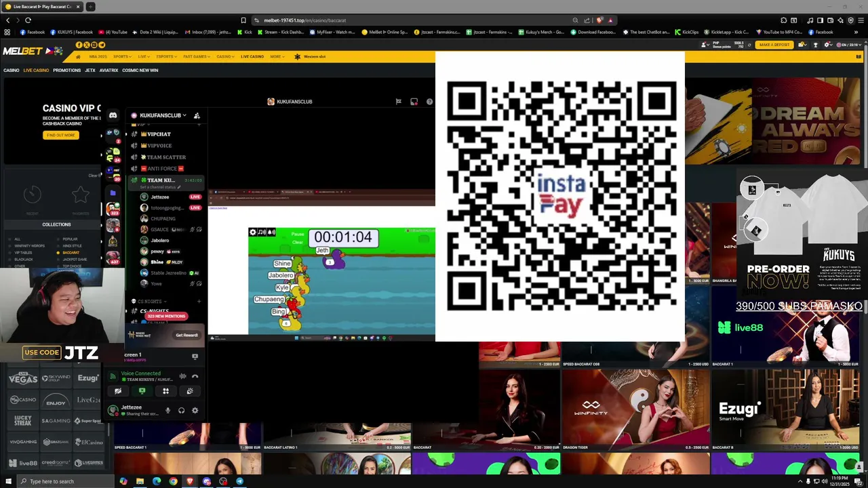The width and height of the screenshot is (868, 488).
Task: Expand ESPORTS menu dropdown
Action: (166, 57)
